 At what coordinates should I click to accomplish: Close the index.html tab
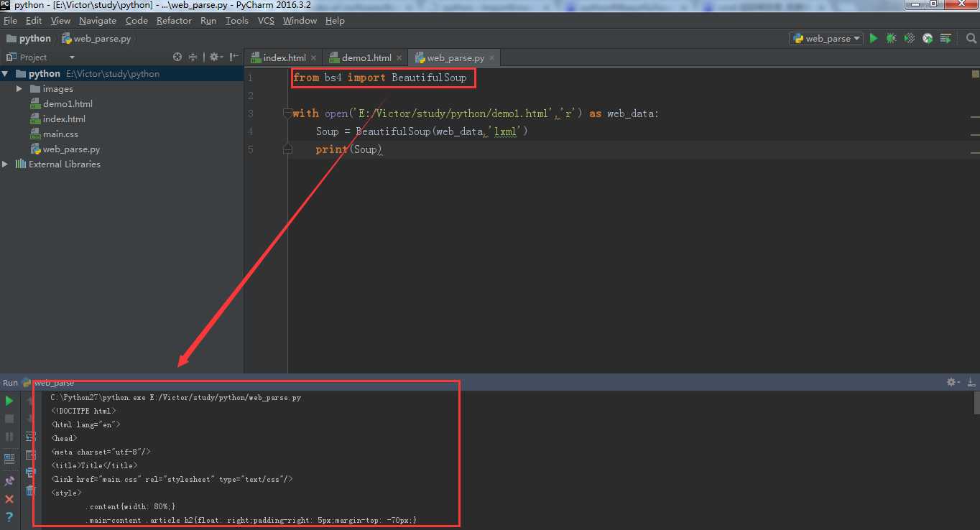[x=314, y=57]
